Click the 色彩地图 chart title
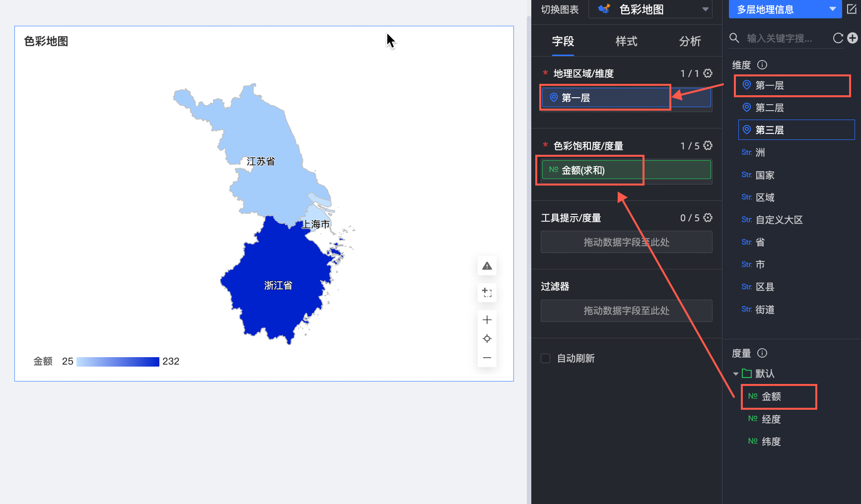 click(x=46, y=41)
